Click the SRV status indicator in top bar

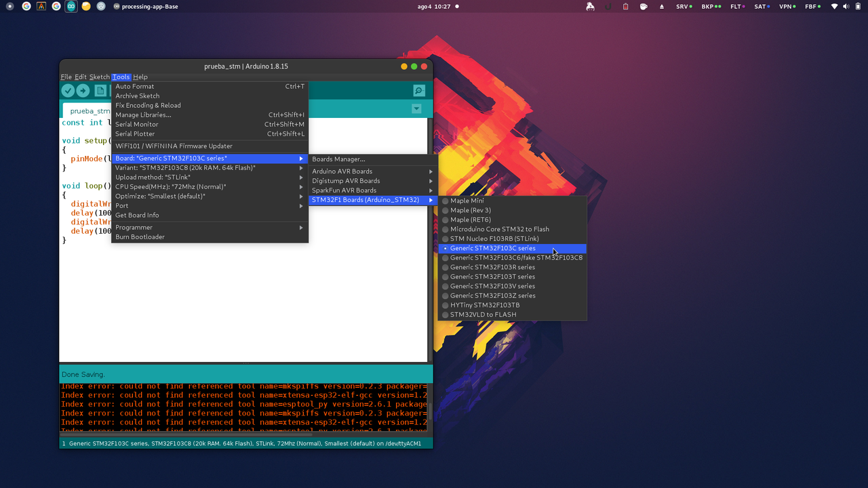pos(684,6)
